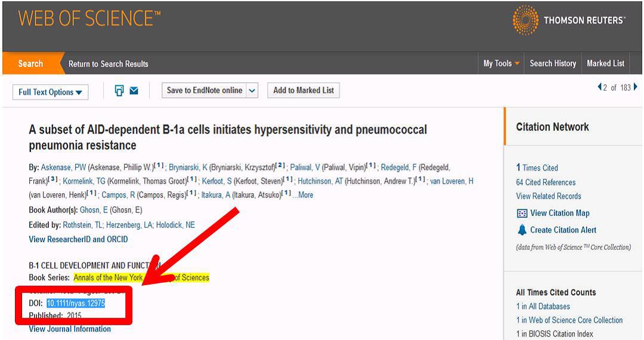Click Save to EndNote online button

pos(205,90)
